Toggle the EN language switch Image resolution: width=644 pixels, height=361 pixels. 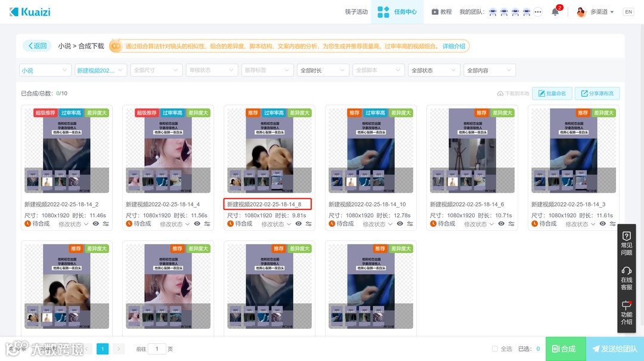(627, 11)
